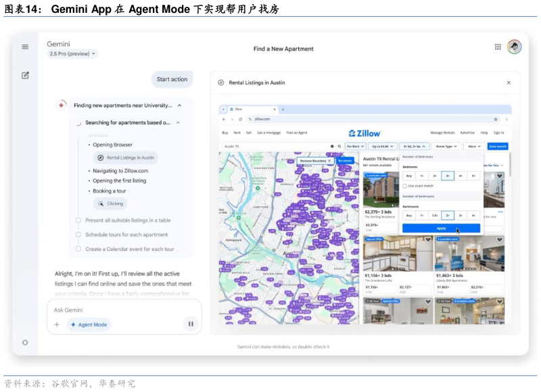Open the 2.5 Pro (preview) model selector
The height and width of the screenshot is (392, 541).
click(x=72, y=54)
